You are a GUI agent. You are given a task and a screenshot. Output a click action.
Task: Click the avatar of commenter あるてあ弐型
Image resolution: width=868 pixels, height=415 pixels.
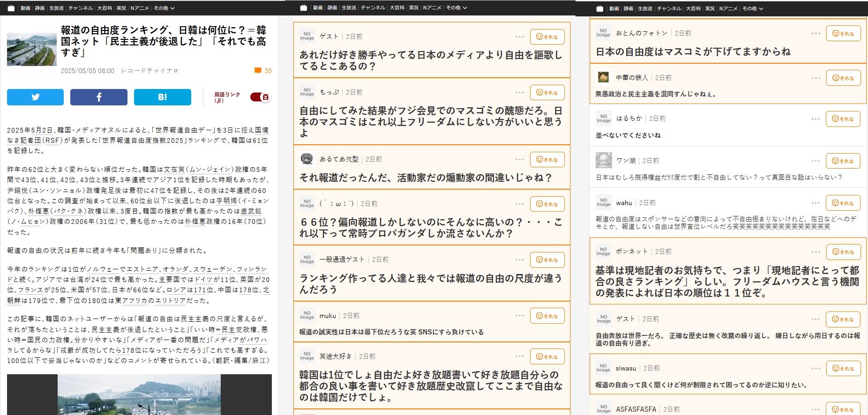coord(307,159)
